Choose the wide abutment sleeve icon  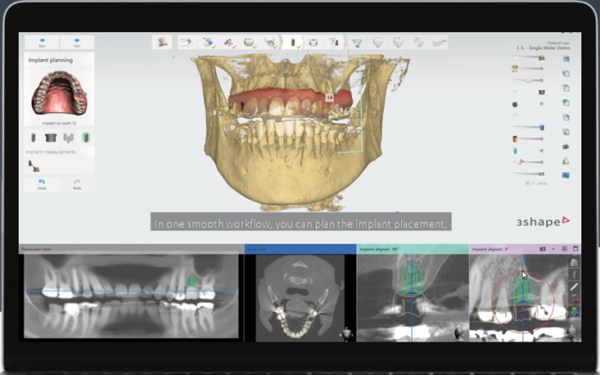pos(51,137)
